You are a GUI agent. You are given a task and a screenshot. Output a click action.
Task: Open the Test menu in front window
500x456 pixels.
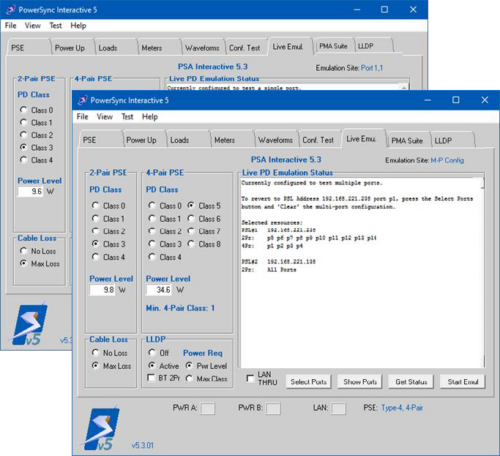127,116
